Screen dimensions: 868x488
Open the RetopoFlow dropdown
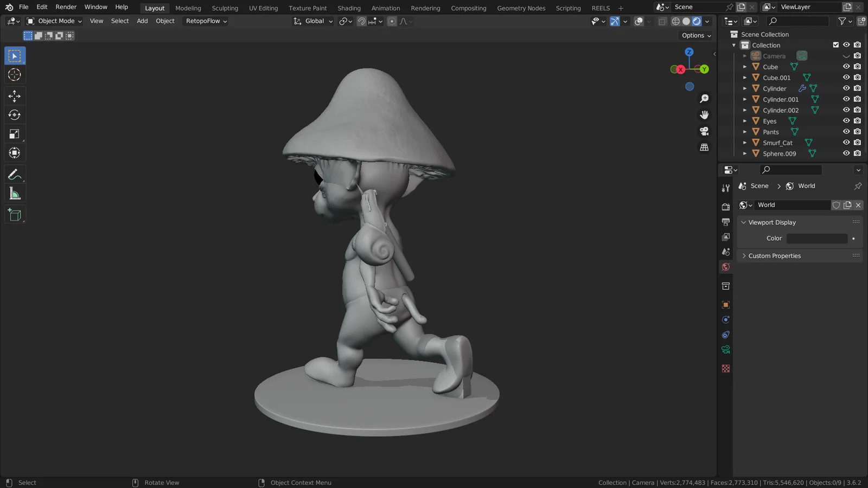tap(205, 21)
